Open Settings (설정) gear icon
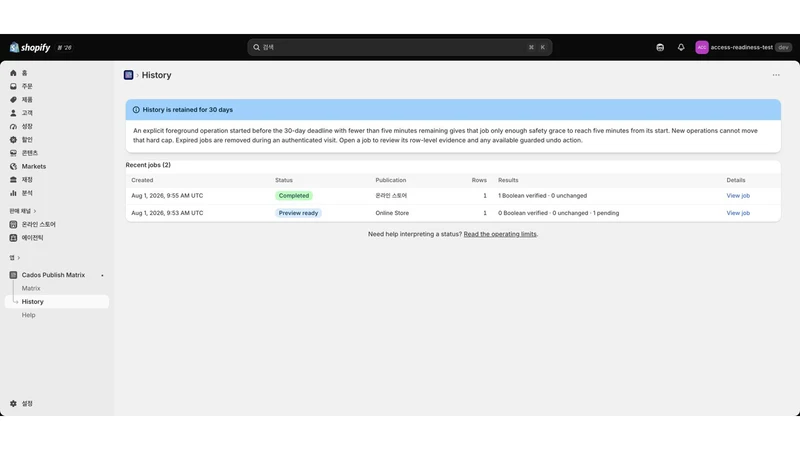The width and height of the screenshot is (800, 450). pos(13,404)
